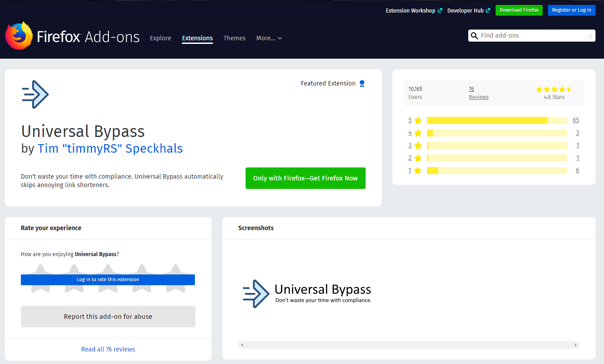Click the search magnifier icon in Find add-ons
The height and width of the screenshot is (364, 604).
(475, 36)
